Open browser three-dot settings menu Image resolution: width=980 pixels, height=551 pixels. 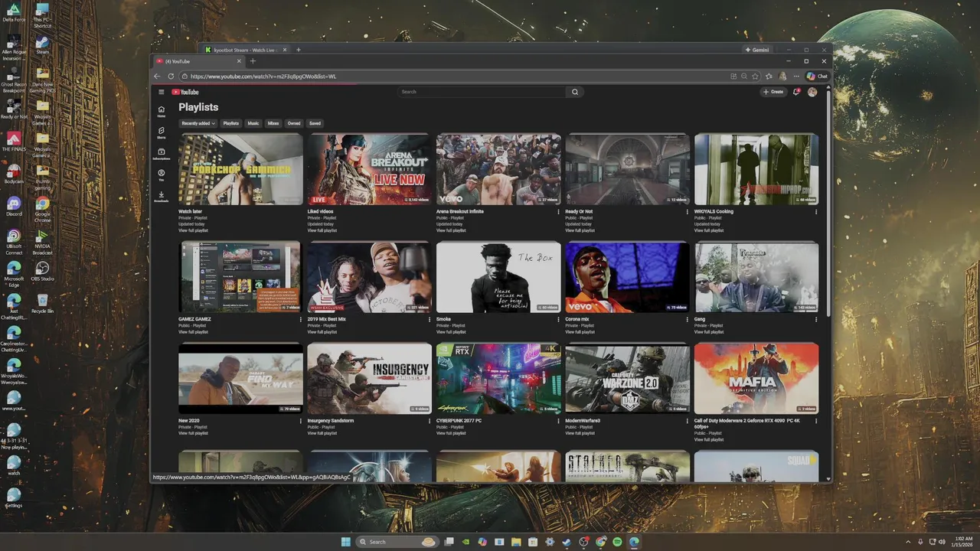[x=795, y=77]
